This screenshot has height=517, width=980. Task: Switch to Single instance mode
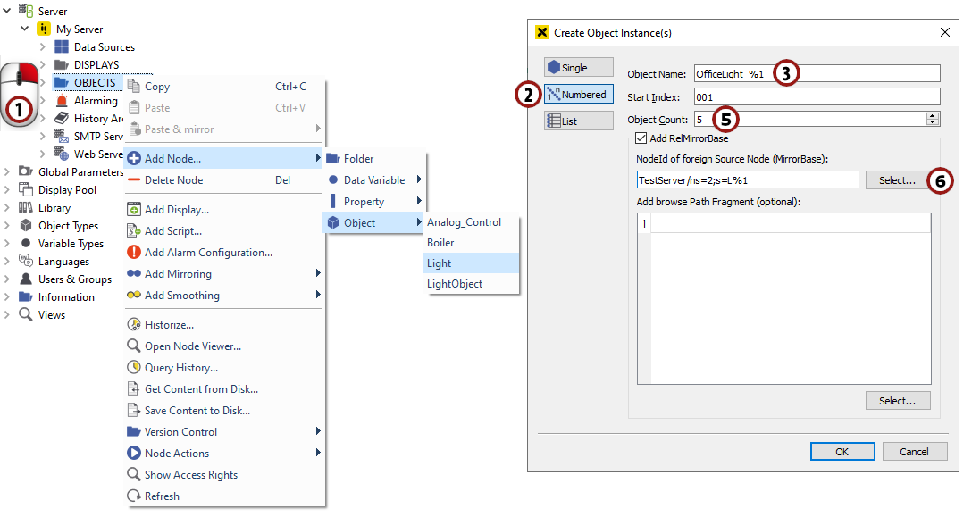click(578, 68)
